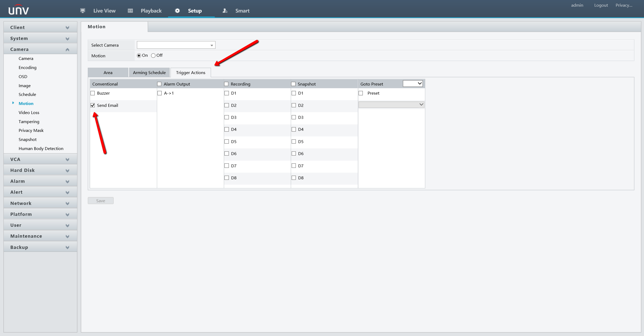
Task: Expand the Hard Disk chevron icon
Action: pos(67,171)
